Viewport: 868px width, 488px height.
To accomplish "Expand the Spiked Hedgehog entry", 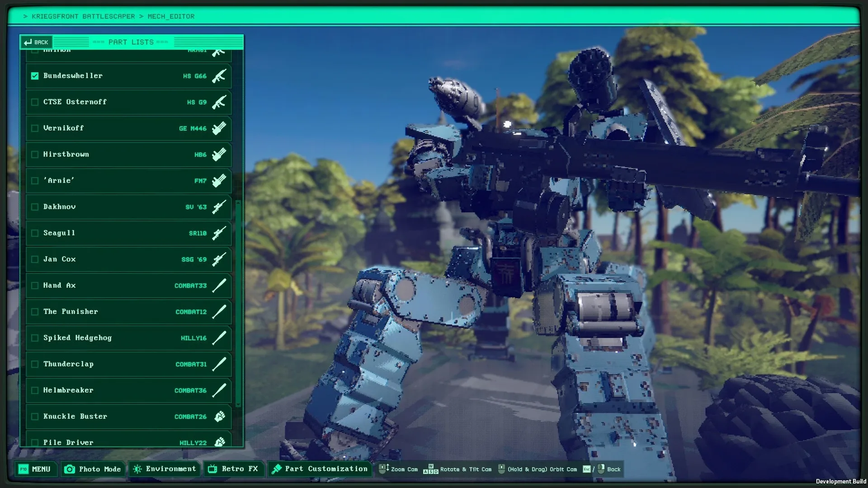I will (x=128, y=338).
